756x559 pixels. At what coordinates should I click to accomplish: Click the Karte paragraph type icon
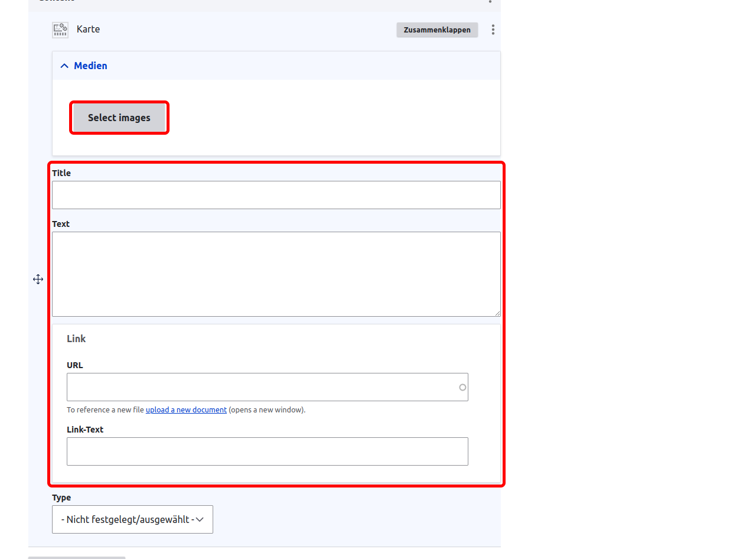click(60, 30)
